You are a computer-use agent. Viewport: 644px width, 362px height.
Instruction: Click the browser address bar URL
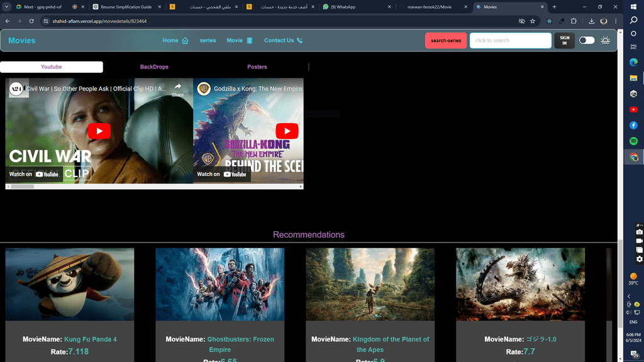coord(99,21)
